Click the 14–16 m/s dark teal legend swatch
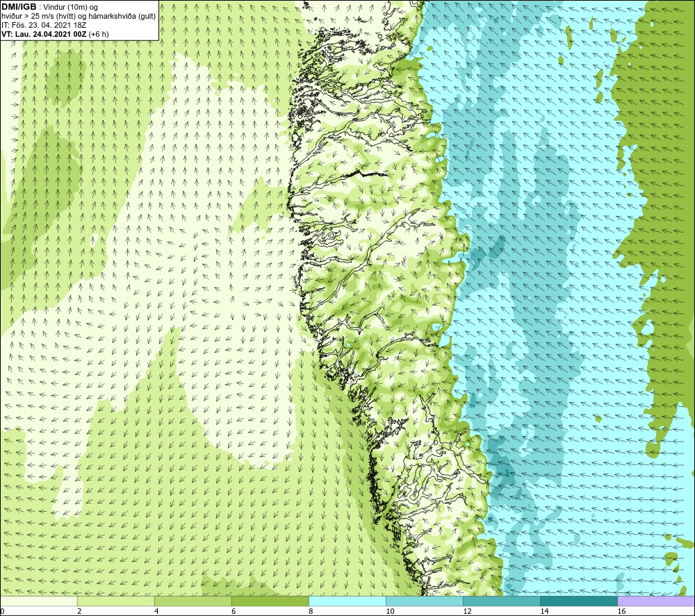695x616 pixels. [x=578, y=601]
